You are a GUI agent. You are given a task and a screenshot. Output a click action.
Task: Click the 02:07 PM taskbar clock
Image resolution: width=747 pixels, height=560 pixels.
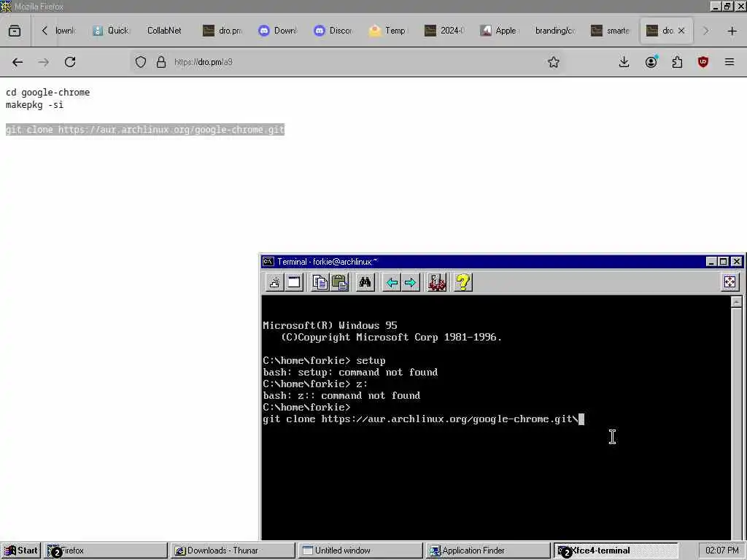pos(721,551)
